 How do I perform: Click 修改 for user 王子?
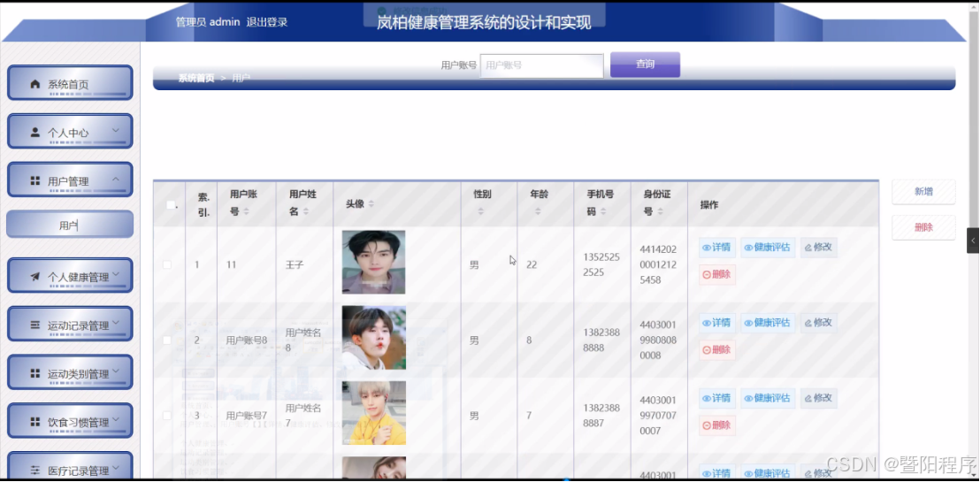(x=819, y=248)
